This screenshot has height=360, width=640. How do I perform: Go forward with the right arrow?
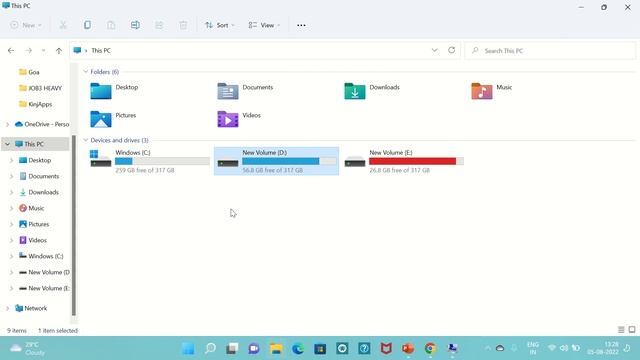(x=29, y=51)
